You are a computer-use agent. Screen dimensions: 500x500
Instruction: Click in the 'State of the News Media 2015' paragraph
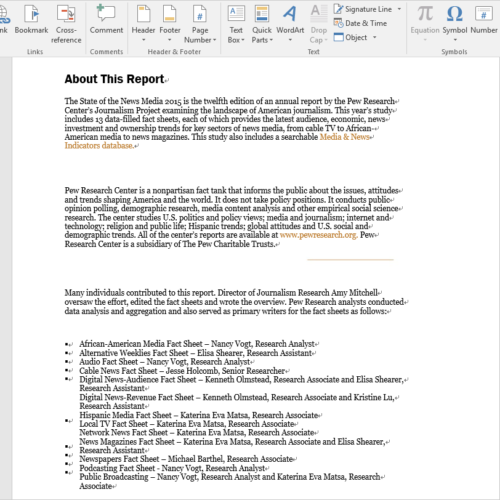click(230, 123)
